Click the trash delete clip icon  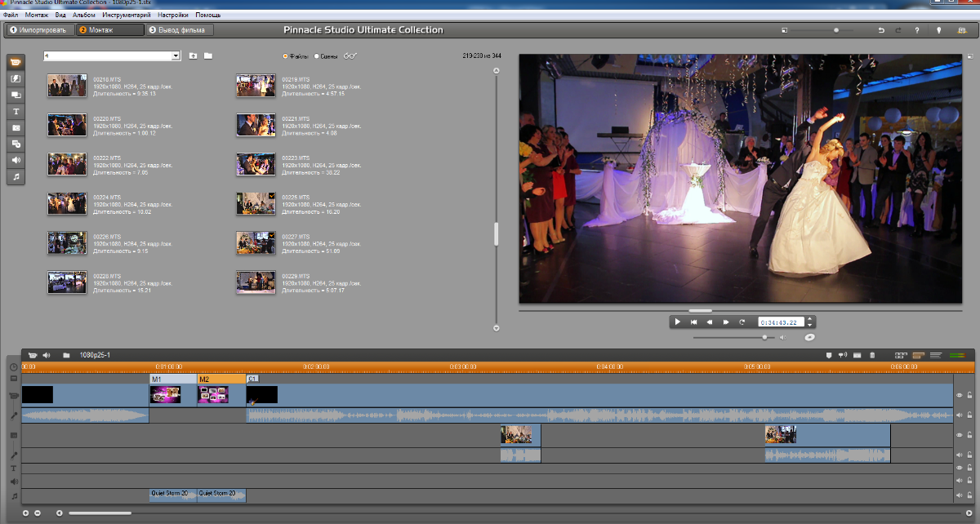click(x=872, y=355)
